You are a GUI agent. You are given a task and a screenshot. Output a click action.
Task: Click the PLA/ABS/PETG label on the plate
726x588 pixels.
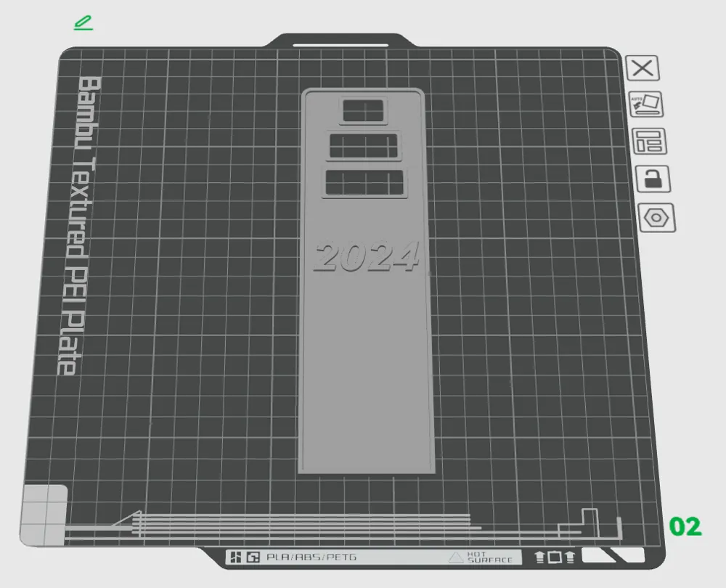coord(312,556)
